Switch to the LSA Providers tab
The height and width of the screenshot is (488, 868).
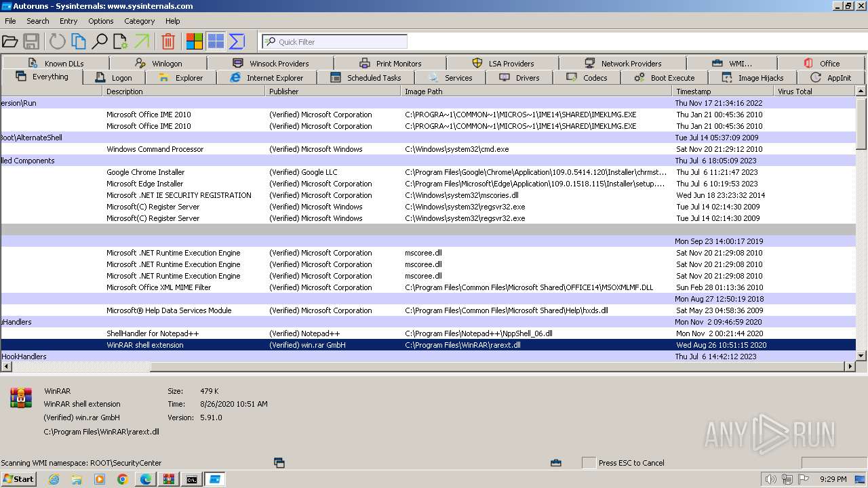pos(502,63)
